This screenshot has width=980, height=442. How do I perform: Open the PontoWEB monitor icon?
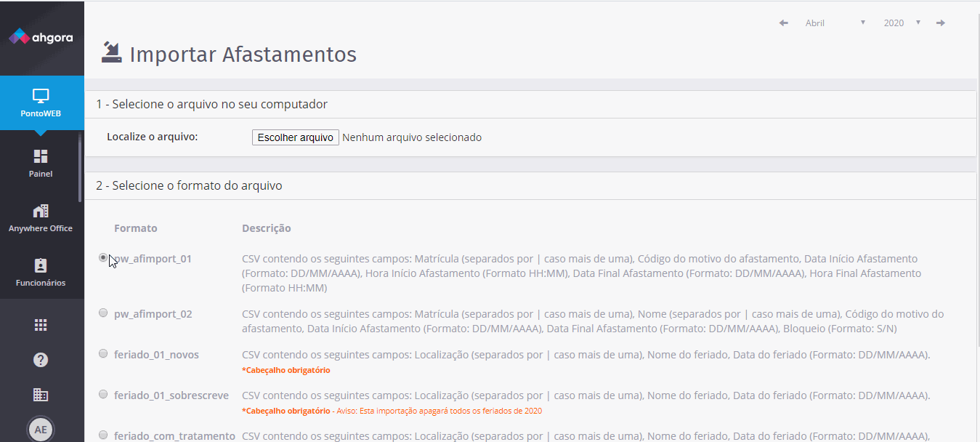click(x=41, y=96)
